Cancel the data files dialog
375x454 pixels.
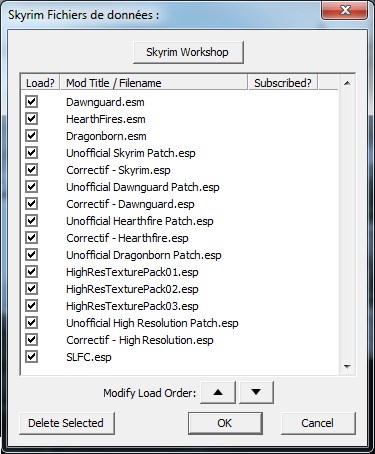[x=318, y=423]
